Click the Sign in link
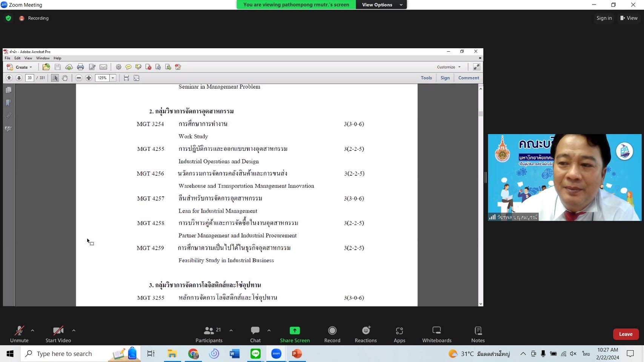644x362 pixels. coord(604,18)
